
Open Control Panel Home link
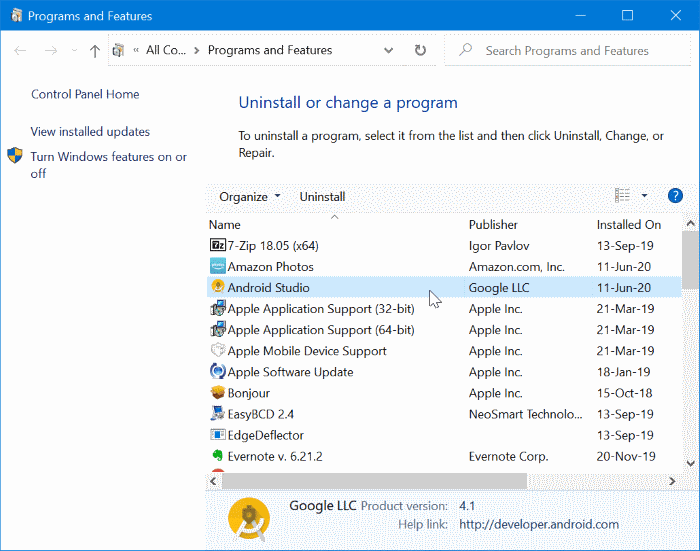point(85,94)
